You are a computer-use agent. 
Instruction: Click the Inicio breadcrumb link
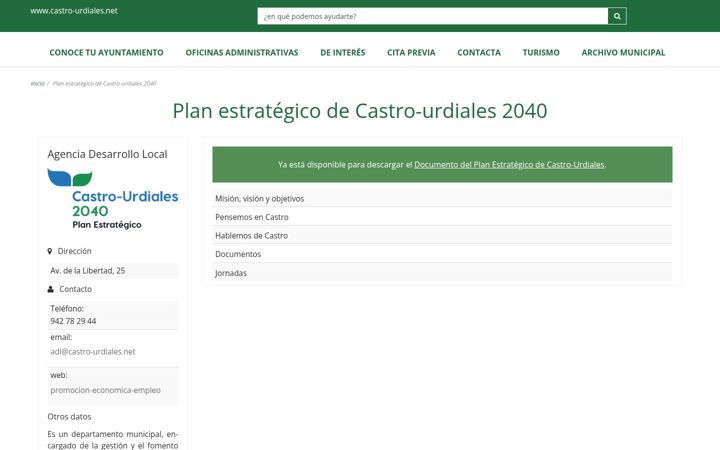pos(37,84)
